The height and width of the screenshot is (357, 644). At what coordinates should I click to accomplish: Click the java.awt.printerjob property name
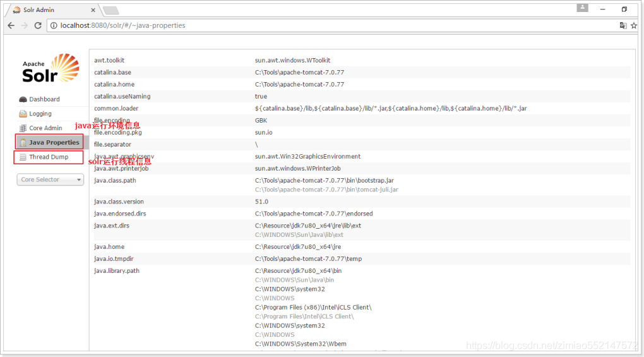coord(121,169)
